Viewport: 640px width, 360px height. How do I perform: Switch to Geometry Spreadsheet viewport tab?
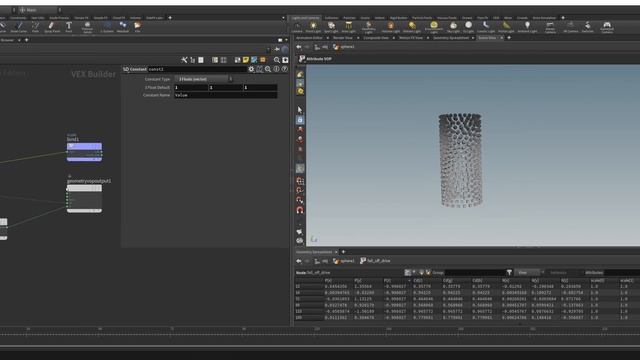pos(451,38)
